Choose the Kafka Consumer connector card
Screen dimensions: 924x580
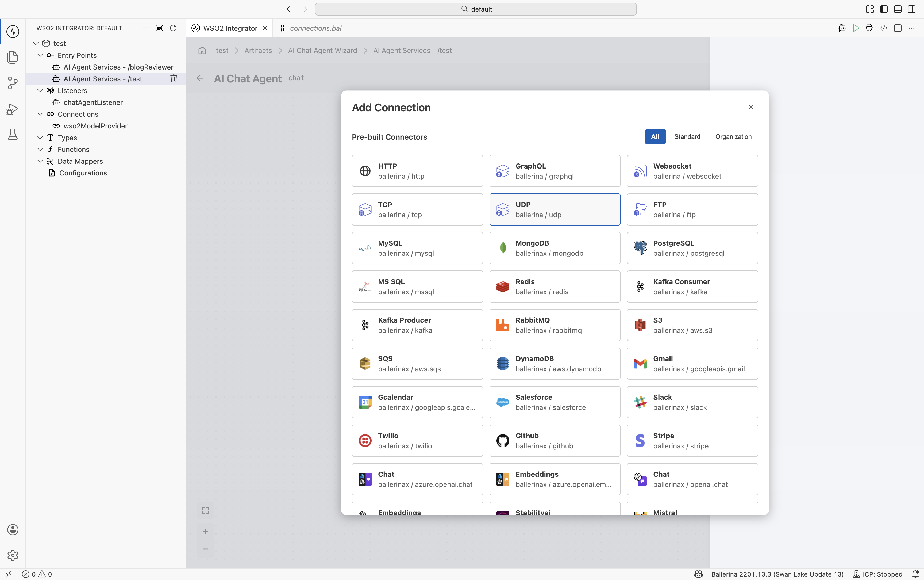(692, 287)
